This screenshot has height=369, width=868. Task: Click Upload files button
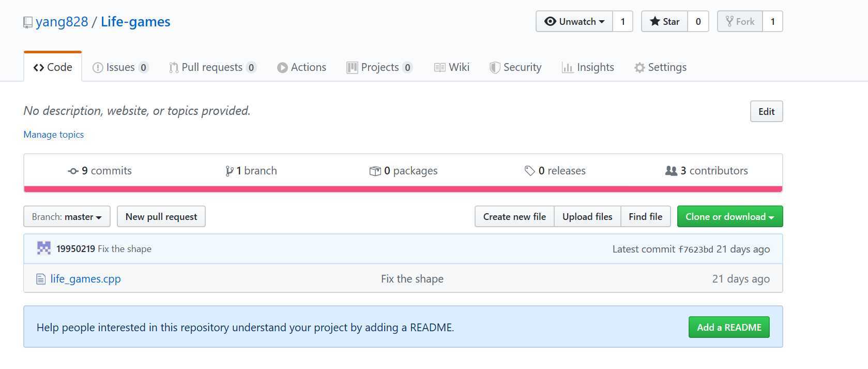coord(587,216)
